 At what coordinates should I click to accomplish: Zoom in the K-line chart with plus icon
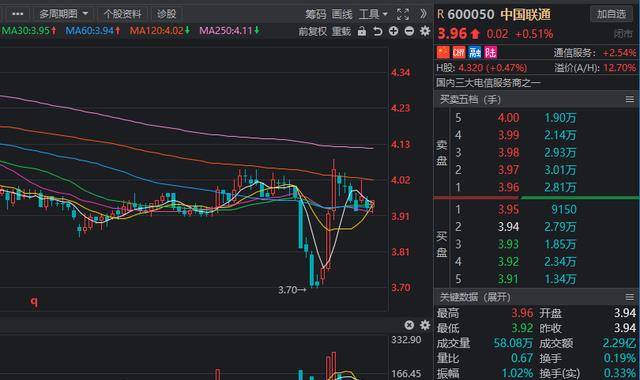(393, 31)
